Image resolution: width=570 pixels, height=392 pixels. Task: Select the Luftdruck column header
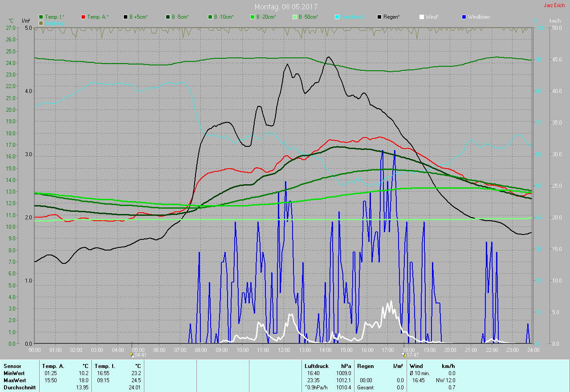pos(316,366)
